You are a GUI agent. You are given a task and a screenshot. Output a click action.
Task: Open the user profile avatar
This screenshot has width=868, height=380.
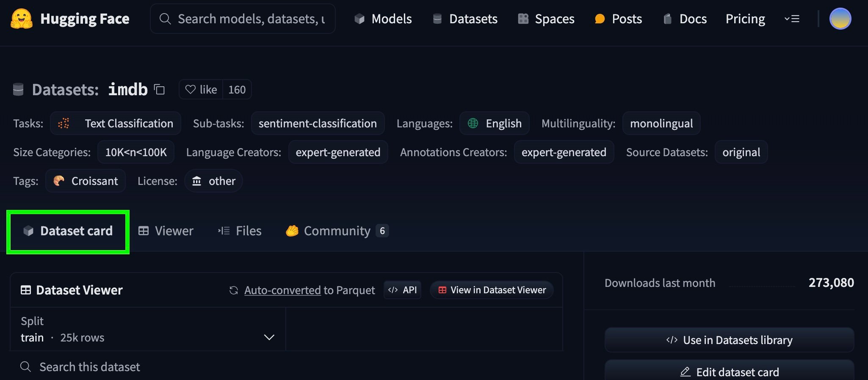[x=840, y=19]
